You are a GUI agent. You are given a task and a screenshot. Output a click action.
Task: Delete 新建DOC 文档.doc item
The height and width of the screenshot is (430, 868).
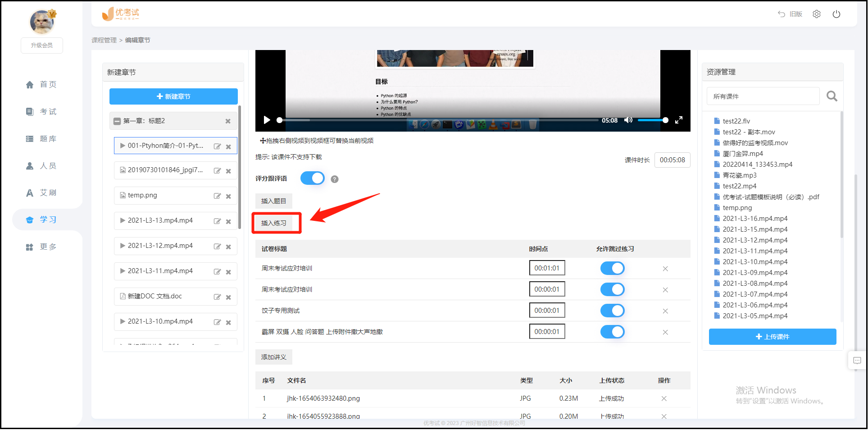point(228,297)
